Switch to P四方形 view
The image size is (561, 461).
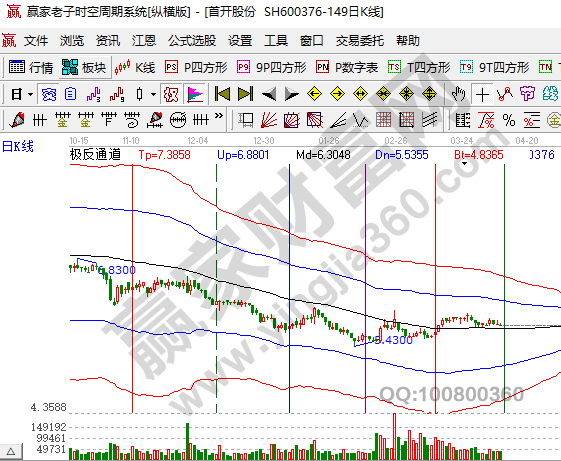(196, 67)
